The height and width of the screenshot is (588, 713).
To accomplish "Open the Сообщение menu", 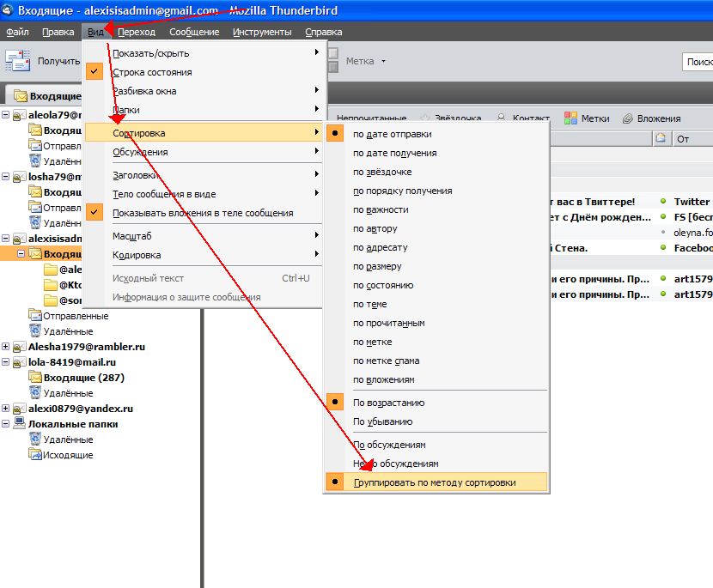I will (x=194, y=32).
